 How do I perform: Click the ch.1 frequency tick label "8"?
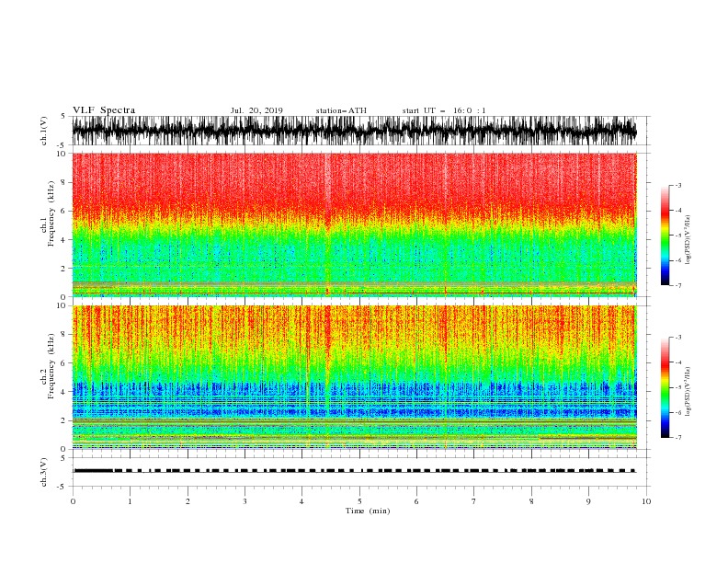pyautogui.click(x=64, y=182)
